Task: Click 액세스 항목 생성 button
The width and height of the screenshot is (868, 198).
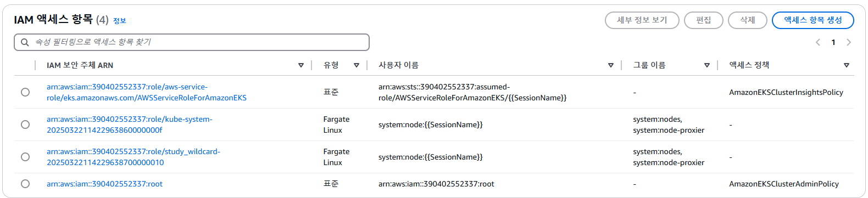Action: tap(813, 20)
